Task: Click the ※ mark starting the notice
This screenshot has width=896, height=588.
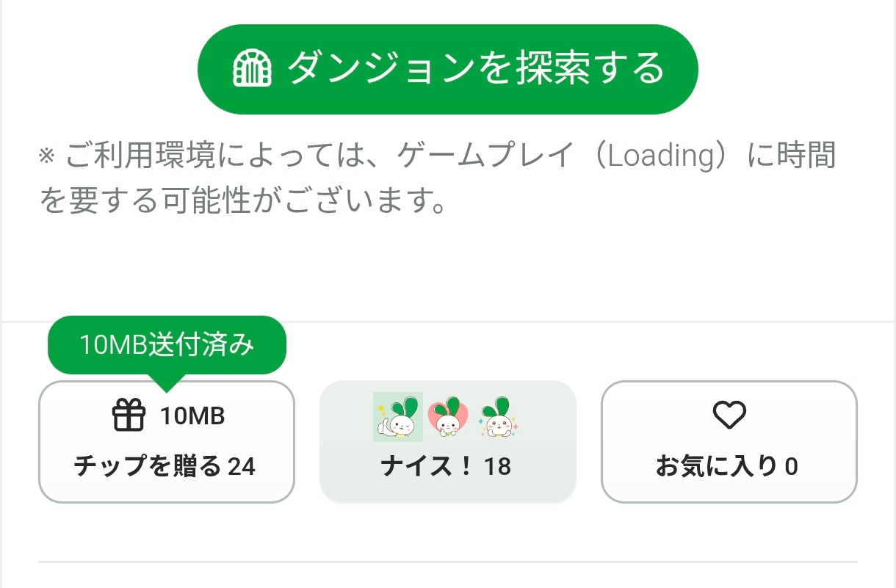Action: [x=46, y=156]
